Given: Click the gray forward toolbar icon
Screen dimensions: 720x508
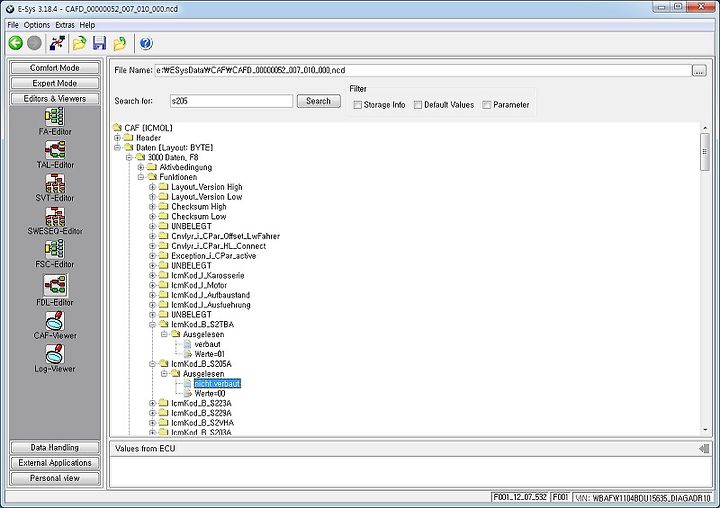Looking at the screenshot, I should [x=34, y=43].
